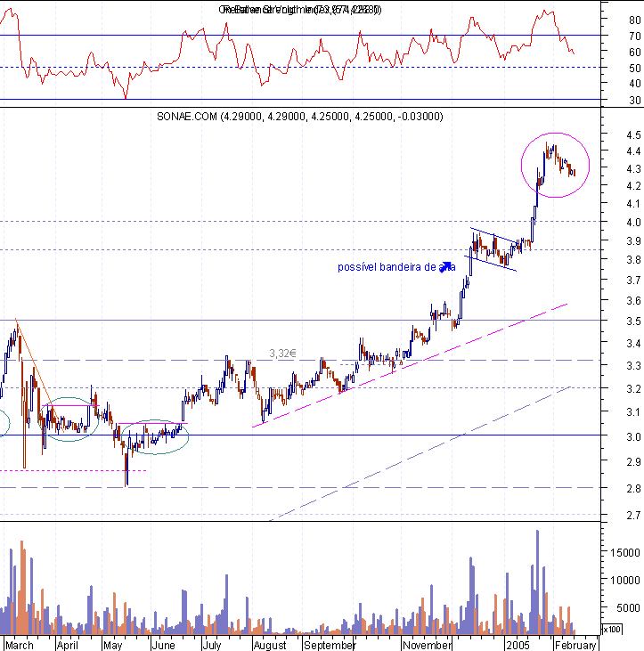Click the 4.0 price axis label
This screenshot has width=644, height=651.
(633, 222)
